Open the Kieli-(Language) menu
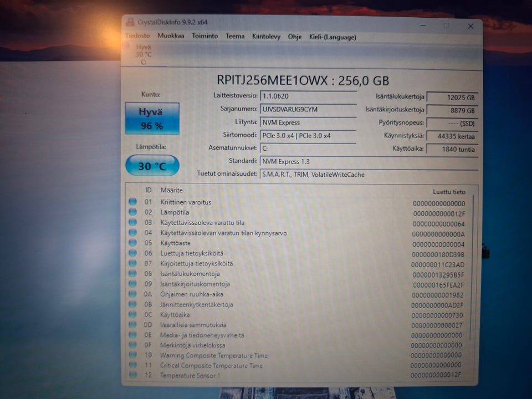Viewport: 532px width, 399px height. tap(332, 37)
